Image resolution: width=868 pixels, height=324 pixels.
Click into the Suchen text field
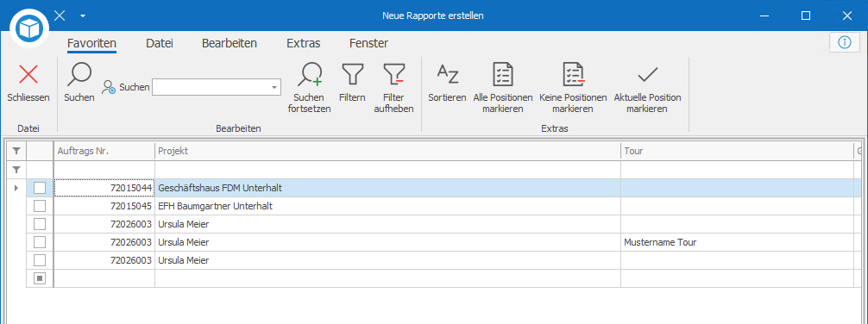click(x=211, y=87)
